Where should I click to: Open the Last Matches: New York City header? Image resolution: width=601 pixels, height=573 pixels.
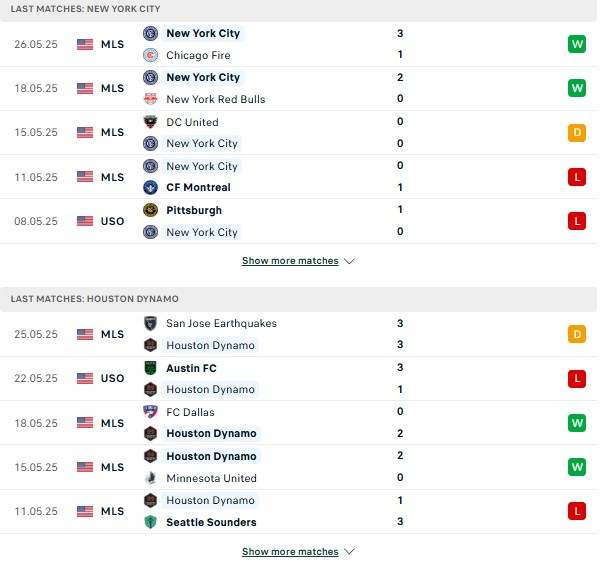coord(298,9)
